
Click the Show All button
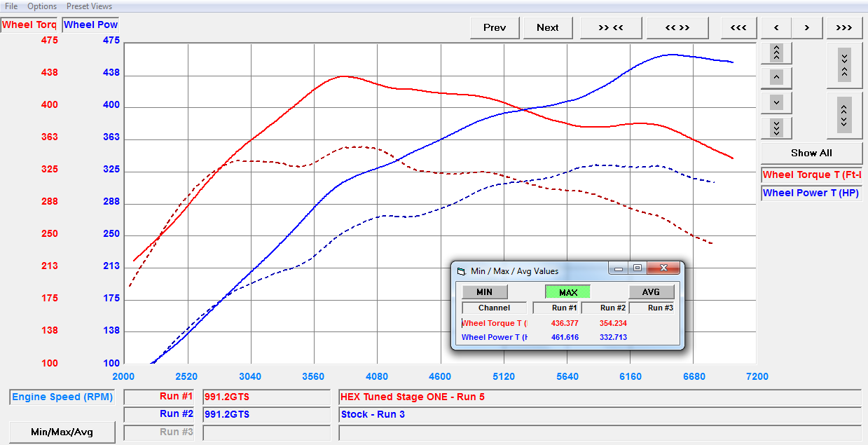point(811,153)
